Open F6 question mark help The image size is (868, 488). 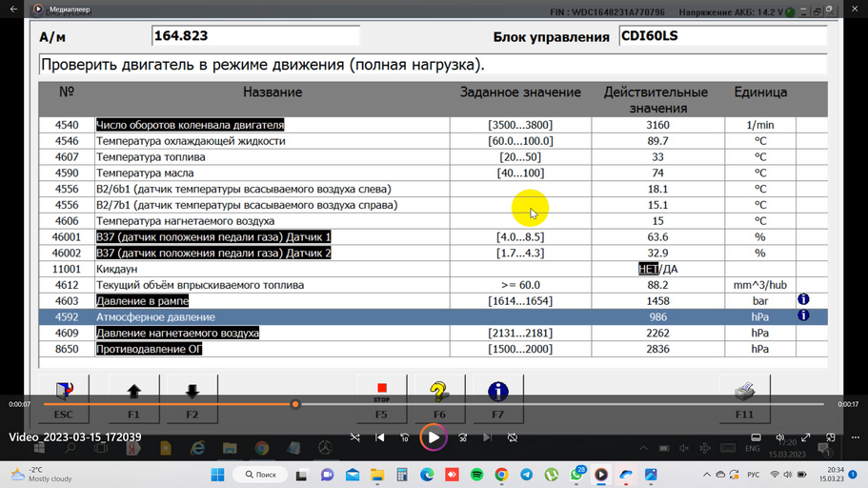438,394
